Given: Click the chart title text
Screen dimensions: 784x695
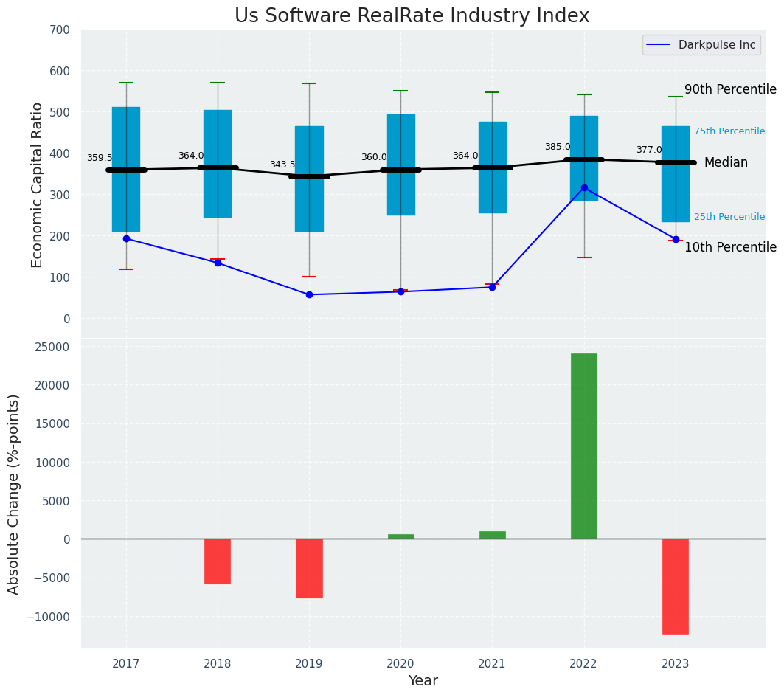Looking at the screenshot, I should pyautogui.click(x=412, y=15).
